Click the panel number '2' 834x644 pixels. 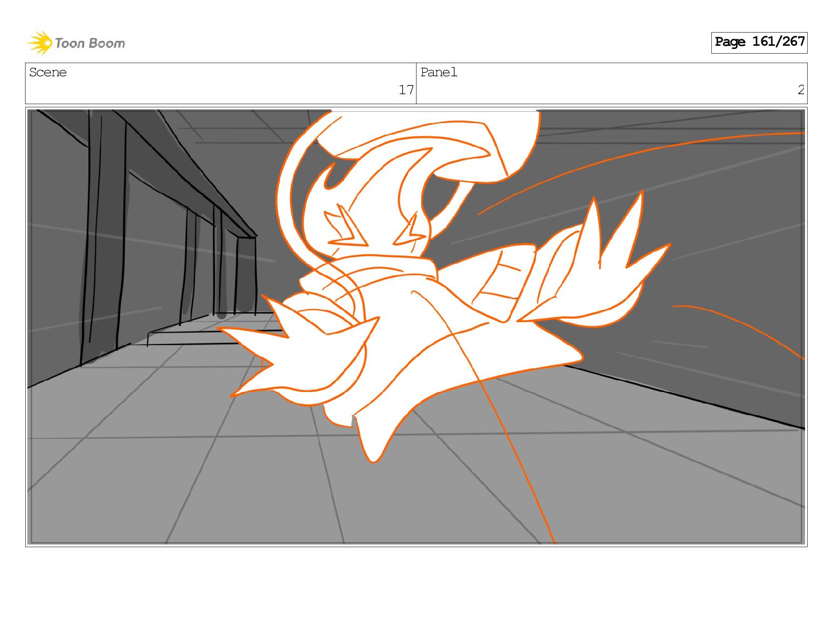click(x=801, y=90)
